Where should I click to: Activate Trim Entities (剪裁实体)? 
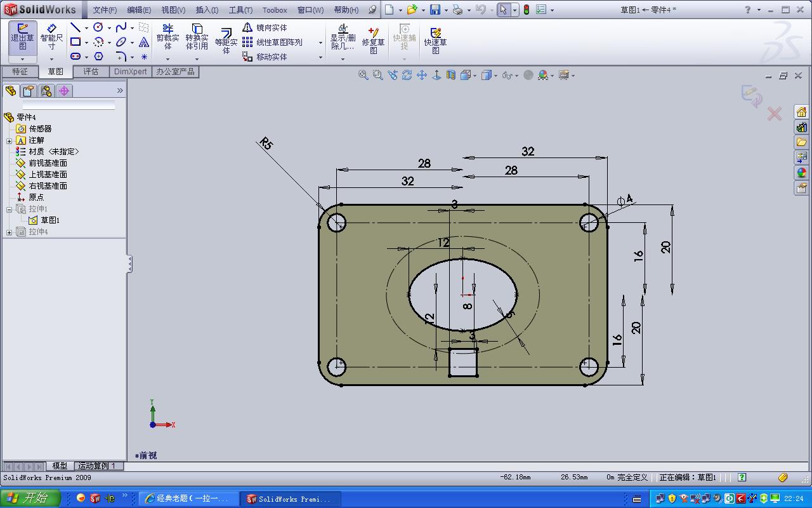coord(168,37)
